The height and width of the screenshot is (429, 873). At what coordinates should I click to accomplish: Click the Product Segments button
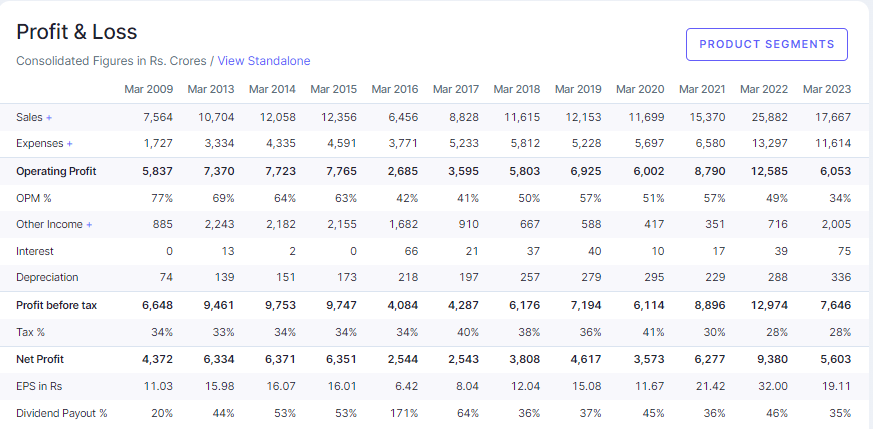766,45
